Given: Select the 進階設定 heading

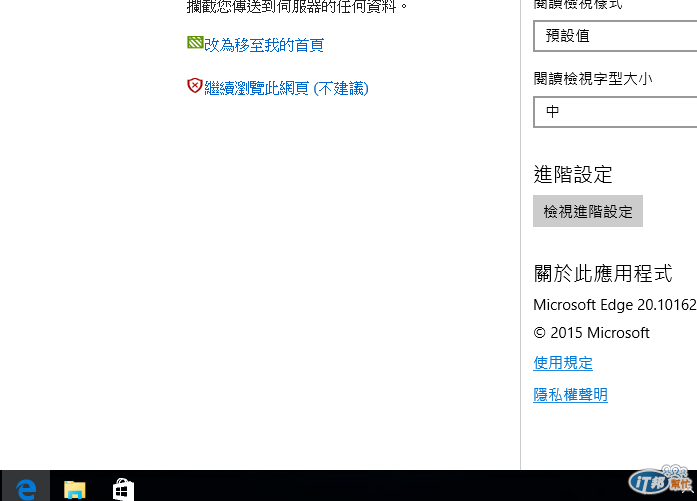Looking at the screenshot, I should pyautogui.click(x=573, y=174).
